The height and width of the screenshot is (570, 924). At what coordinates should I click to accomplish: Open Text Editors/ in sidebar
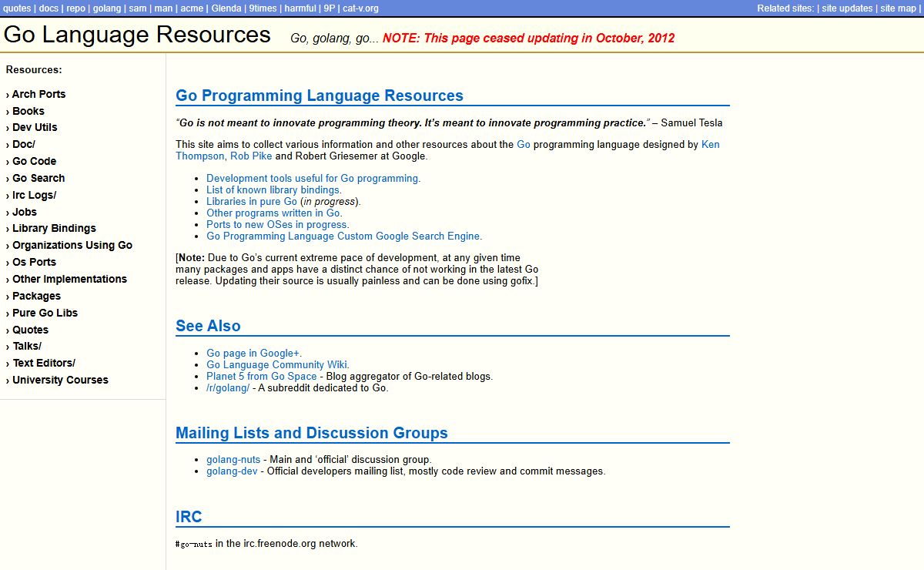(44, 363)
